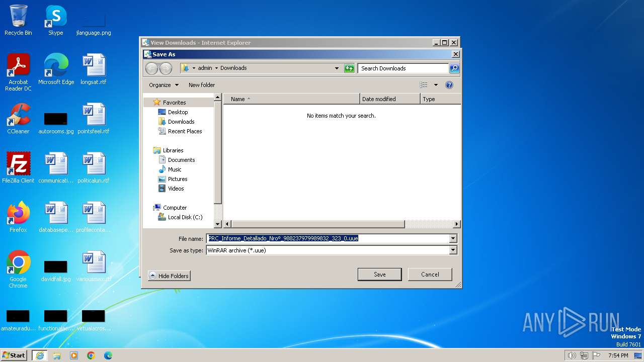Open the Recycle Bin desktop icon

(18, 21)
